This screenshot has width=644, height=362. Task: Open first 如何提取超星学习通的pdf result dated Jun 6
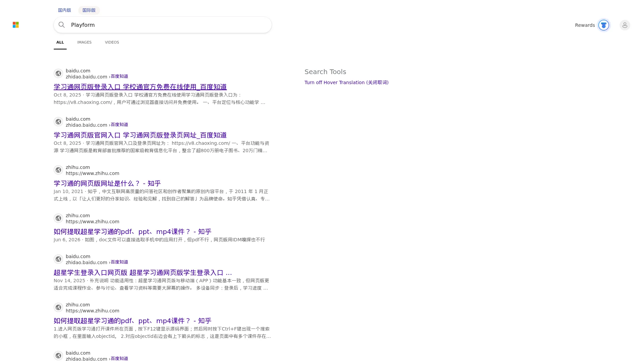click(132, 232)
